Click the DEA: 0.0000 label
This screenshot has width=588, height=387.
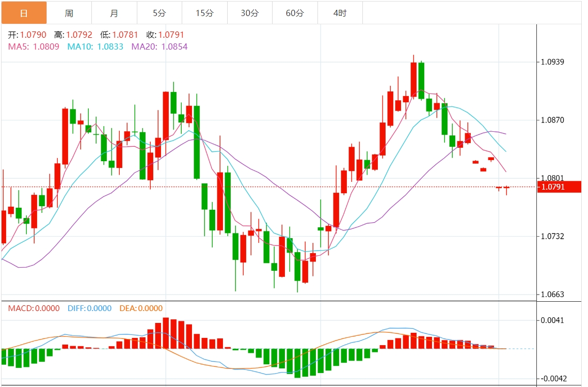141,308
